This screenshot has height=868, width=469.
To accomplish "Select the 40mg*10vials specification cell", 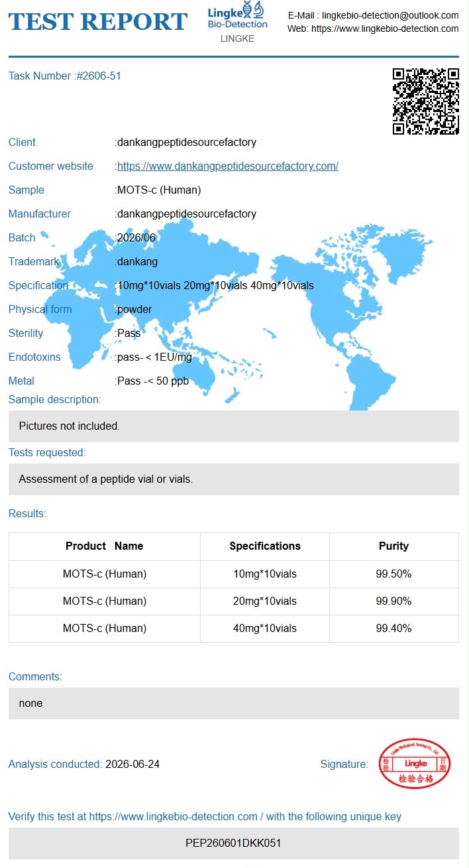I will (x=265, y=628).
